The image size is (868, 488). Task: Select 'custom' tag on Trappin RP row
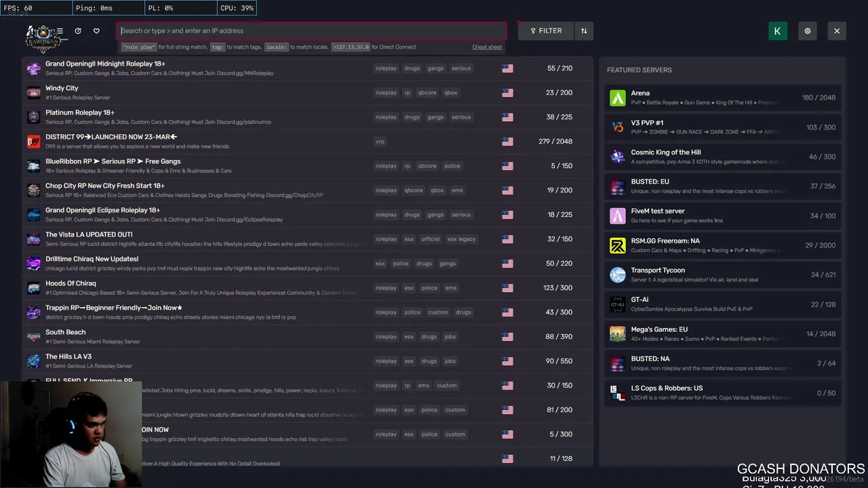click(x=438, y=312)
